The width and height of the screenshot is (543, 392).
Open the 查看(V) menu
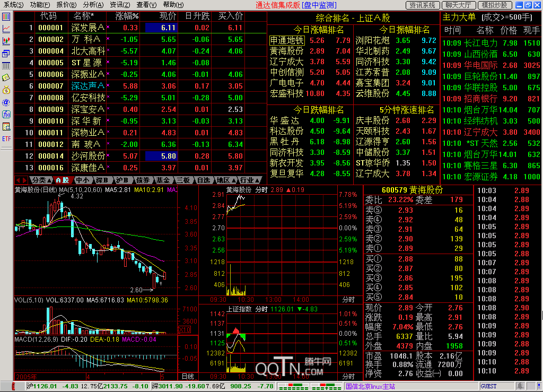point(146,5)
